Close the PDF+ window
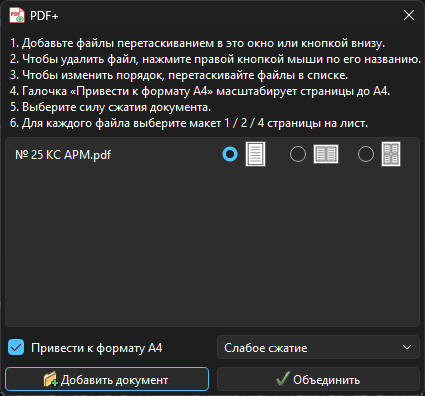Screen dimensions: 425x396 409,15
